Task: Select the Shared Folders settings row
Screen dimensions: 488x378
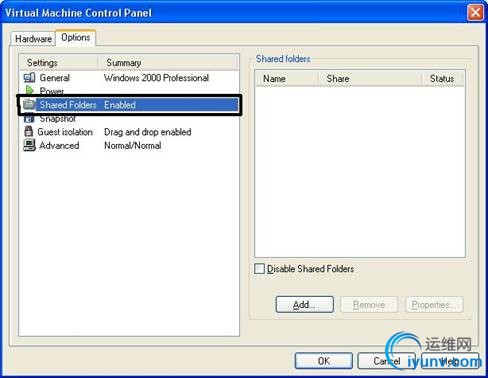Action: (129, 105)
